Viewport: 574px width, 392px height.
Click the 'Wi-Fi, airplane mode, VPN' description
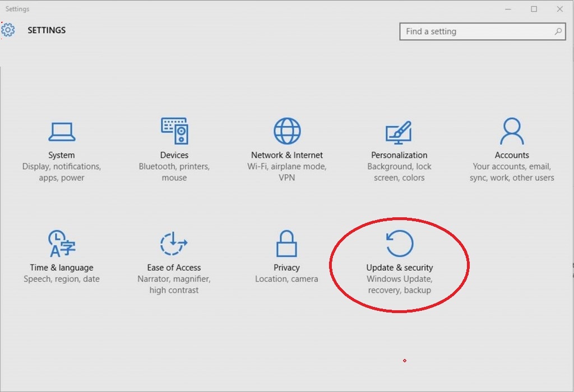click(x=287, y=172)
